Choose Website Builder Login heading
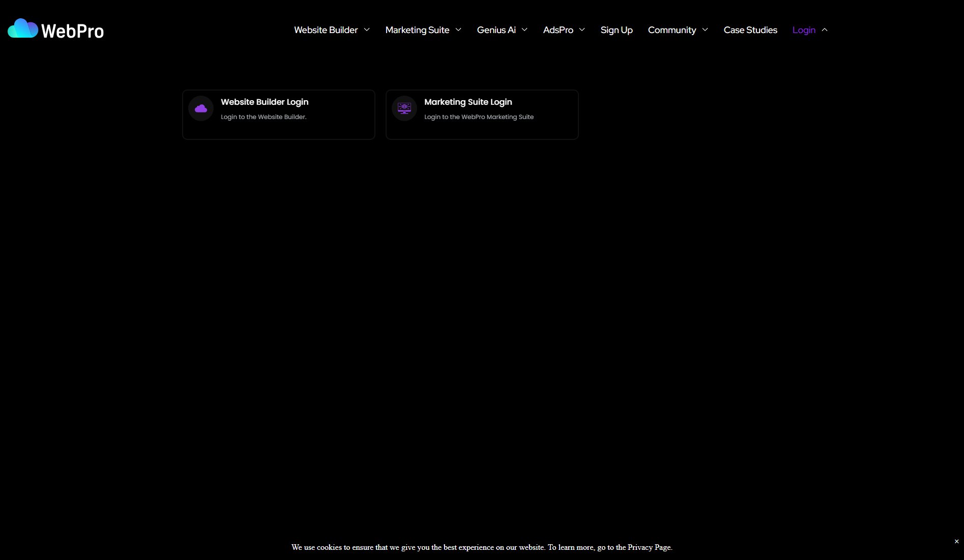964x560 pixels. point(265,102)
